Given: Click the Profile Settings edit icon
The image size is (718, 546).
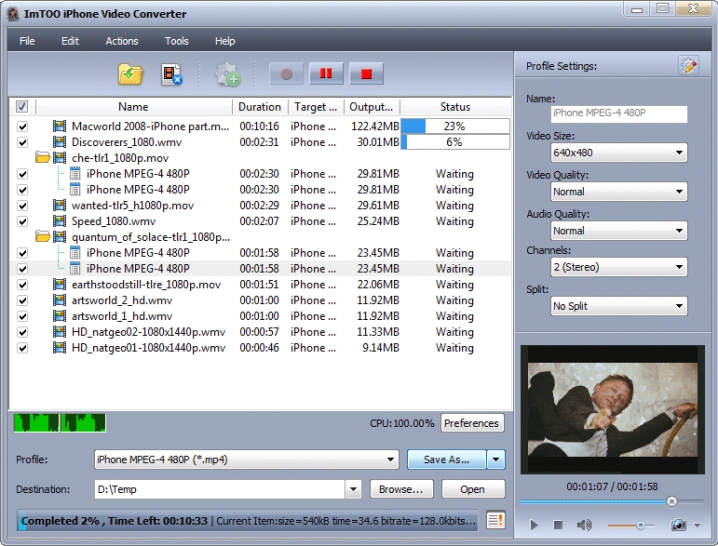Looking at the screenshot, I should coord(688,66).
